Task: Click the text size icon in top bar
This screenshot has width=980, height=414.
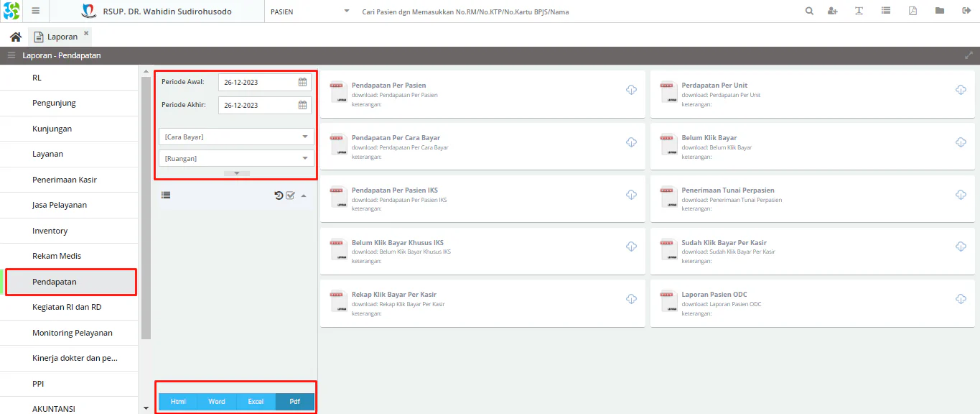Action: (x=859, y=11)
